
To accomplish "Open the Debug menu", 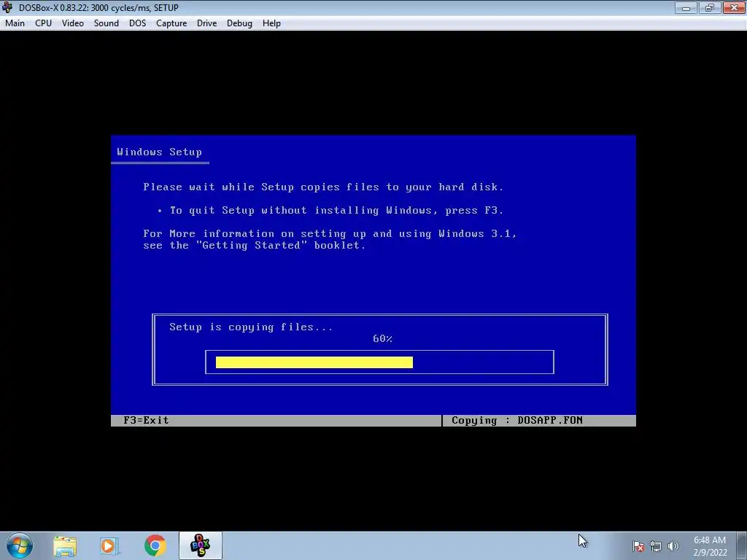I will pos(239,23).
